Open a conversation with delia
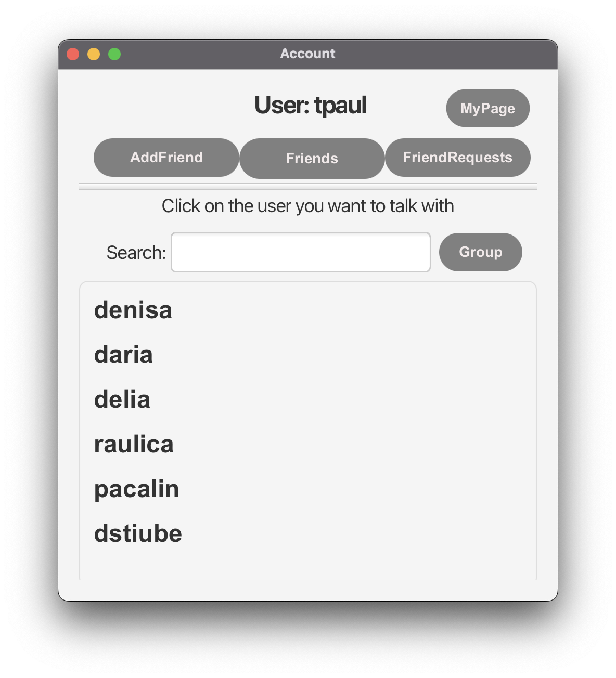 point(122,399)
